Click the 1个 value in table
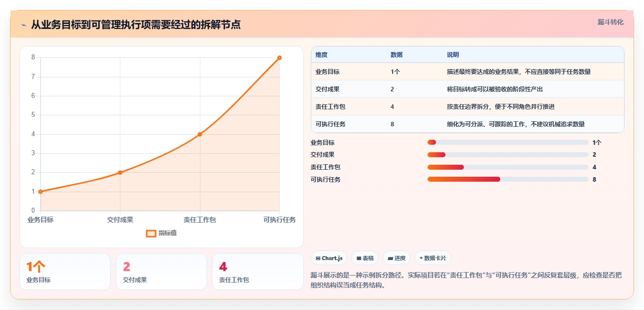The height and width of the screenshot is (310, 644). [x=395, y=72]
